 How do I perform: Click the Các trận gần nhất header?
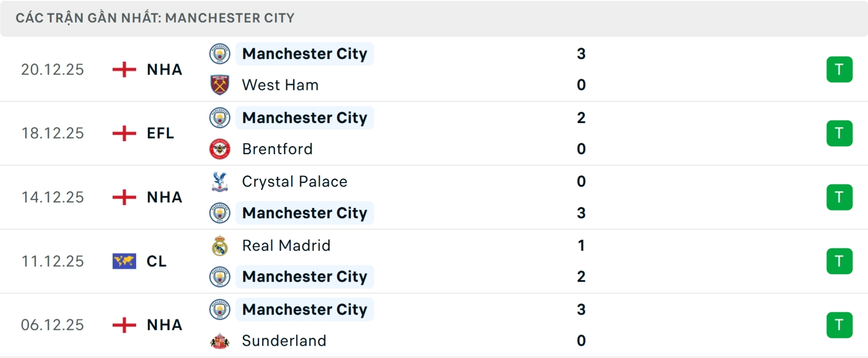(x=155, y=18)
